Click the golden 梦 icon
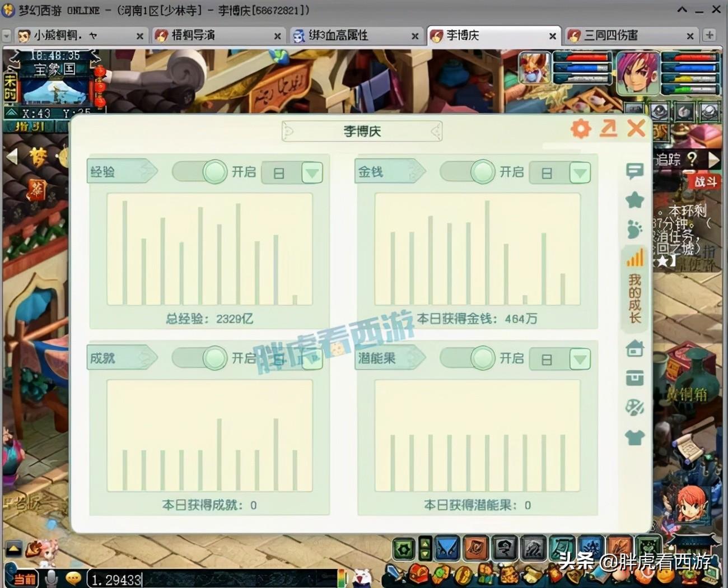The image size is (728, 588). [38, 157]
